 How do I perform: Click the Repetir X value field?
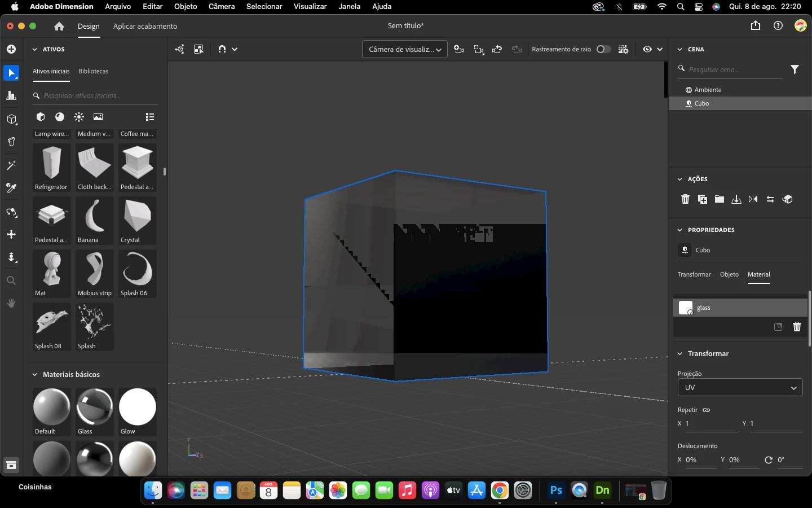[711, 424]
